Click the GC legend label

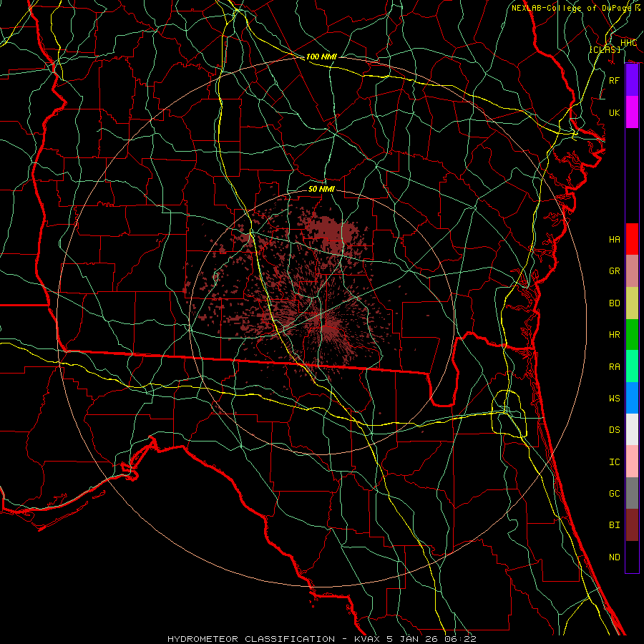click(614, 494)
